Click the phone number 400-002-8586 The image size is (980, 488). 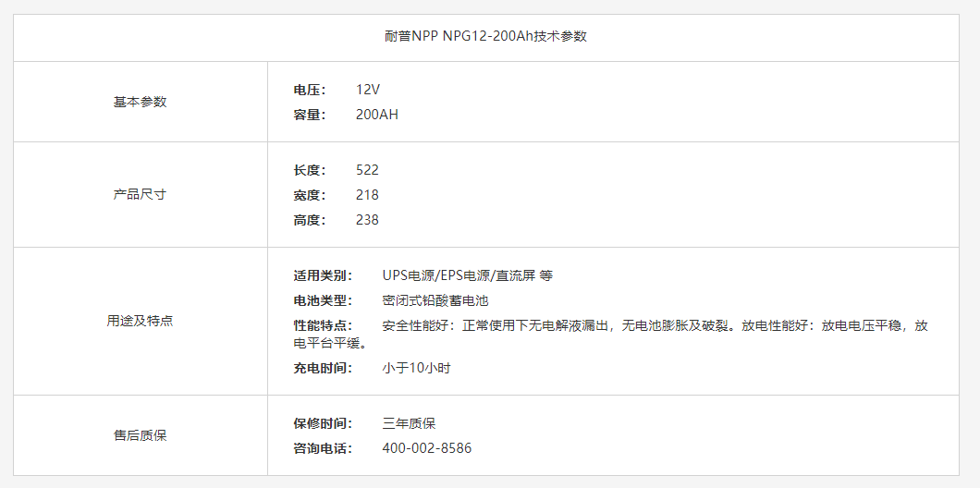click(x=426, y=448)
